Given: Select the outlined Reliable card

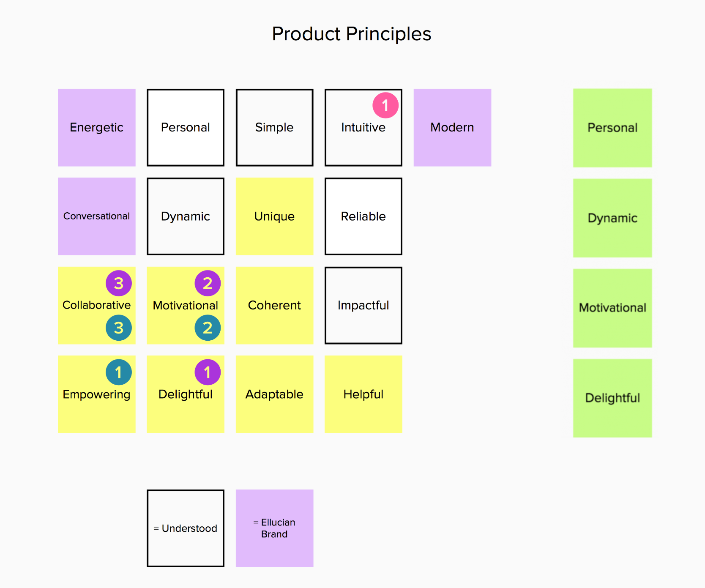Looking at the screenshot, I should 363,216.
